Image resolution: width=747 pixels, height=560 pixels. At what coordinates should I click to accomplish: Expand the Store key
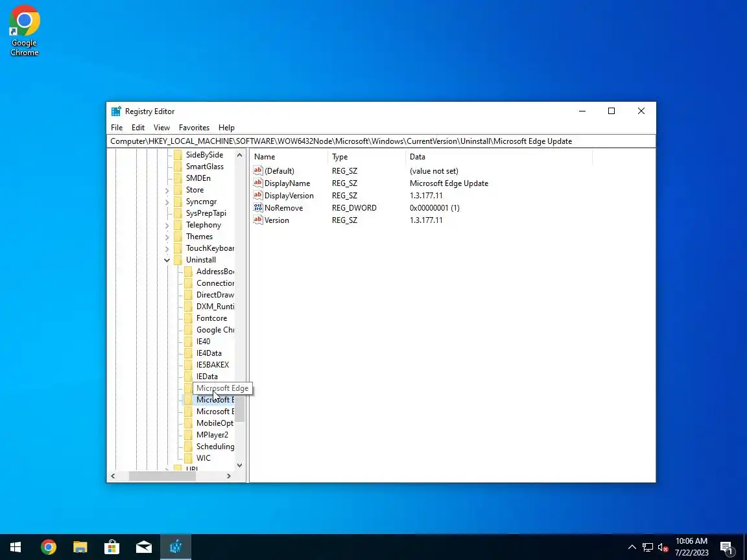[167, 190]
